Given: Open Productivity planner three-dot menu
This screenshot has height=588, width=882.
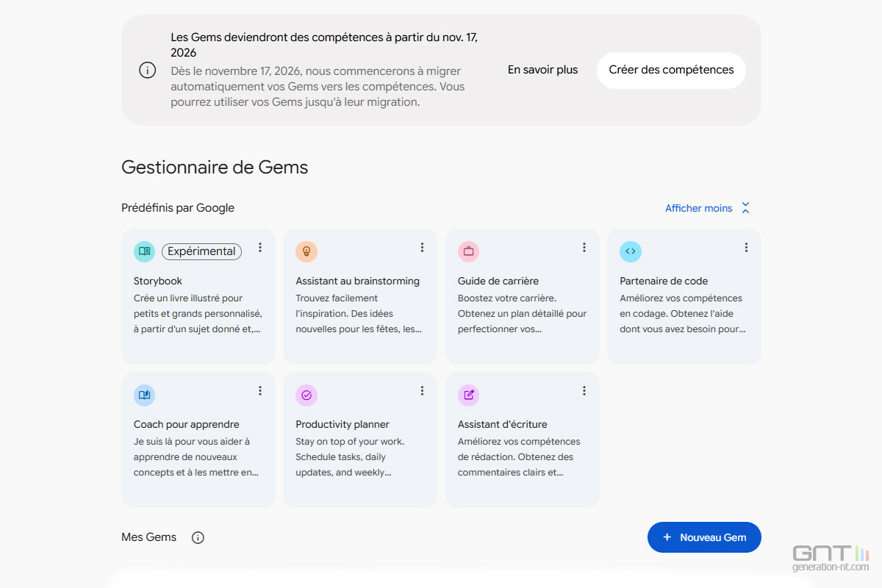Looking at the screenshot, I should click(x=422, y=391).
